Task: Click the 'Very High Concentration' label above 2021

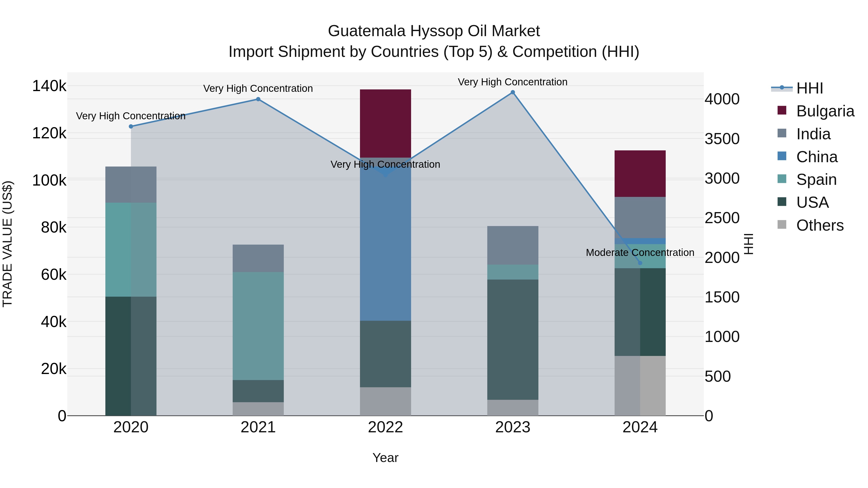Action: (x=258, y=89)
